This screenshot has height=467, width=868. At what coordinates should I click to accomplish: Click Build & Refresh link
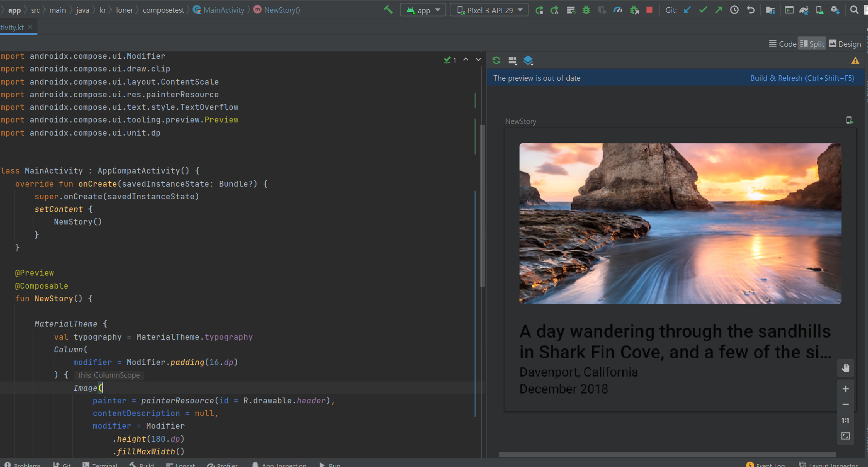coord(802,78)
